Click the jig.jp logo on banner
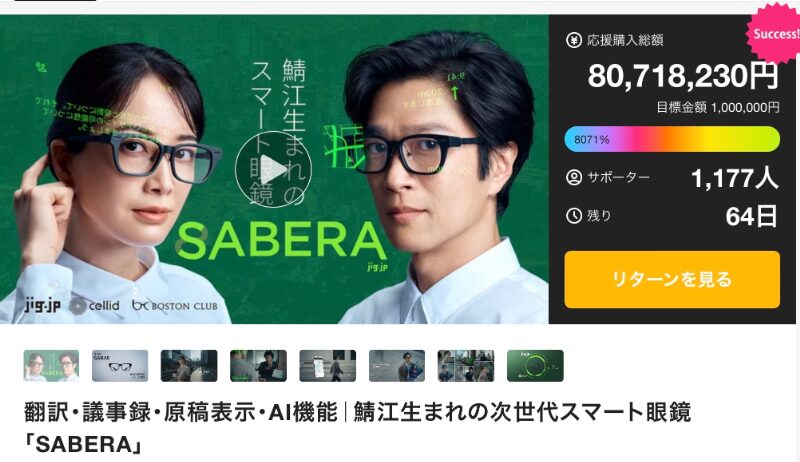 [43, 305]
